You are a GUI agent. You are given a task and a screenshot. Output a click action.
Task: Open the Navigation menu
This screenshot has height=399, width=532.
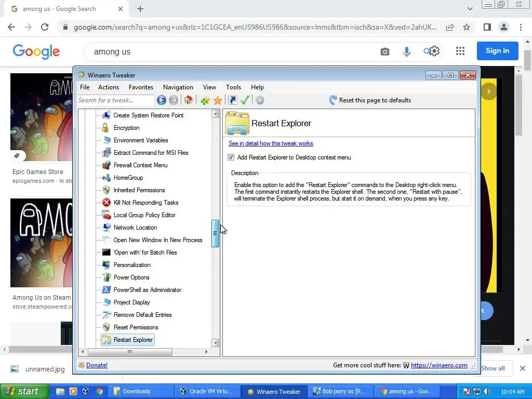(178, 87)
